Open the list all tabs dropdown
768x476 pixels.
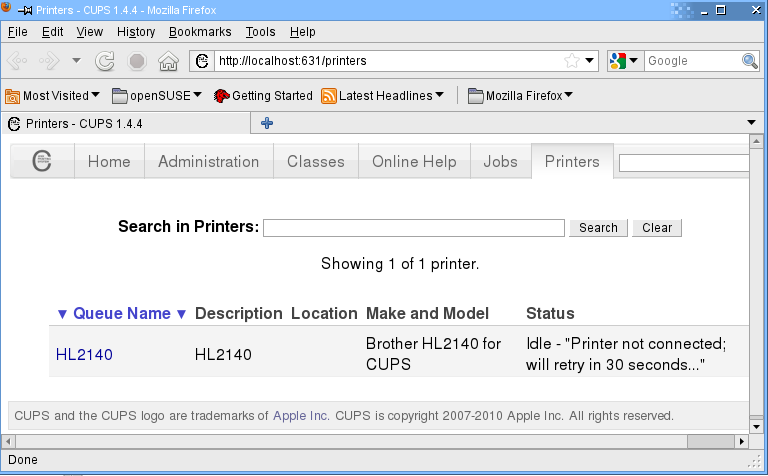(x=751, y=122)
